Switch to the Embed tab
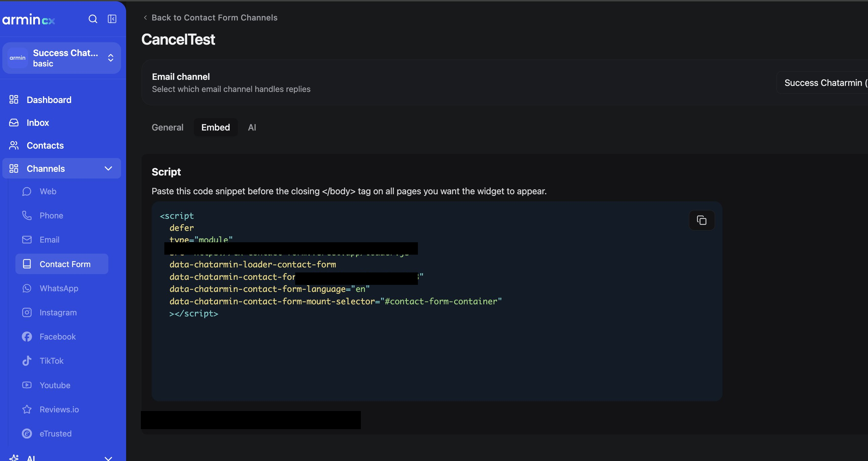 coord(216,127)
